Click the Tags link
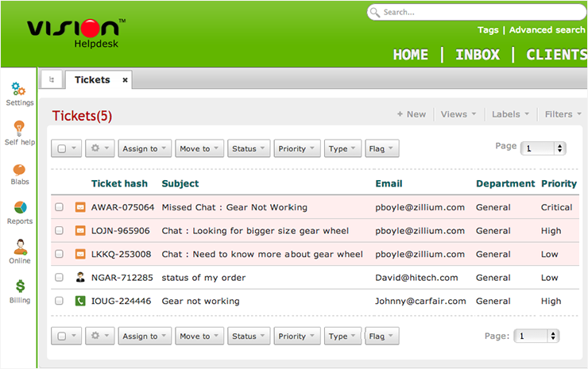588x369 pixels. click(x=488, y=30)
